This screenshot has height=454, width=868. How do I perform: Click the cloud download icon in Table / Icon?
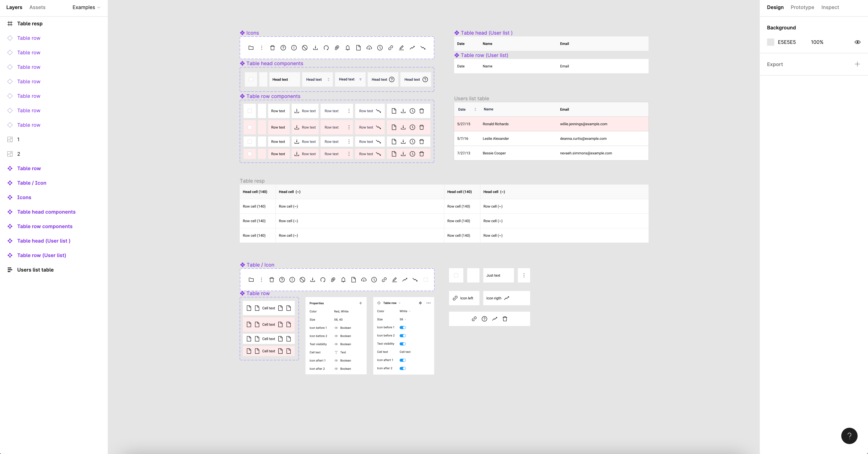(364, 280)
